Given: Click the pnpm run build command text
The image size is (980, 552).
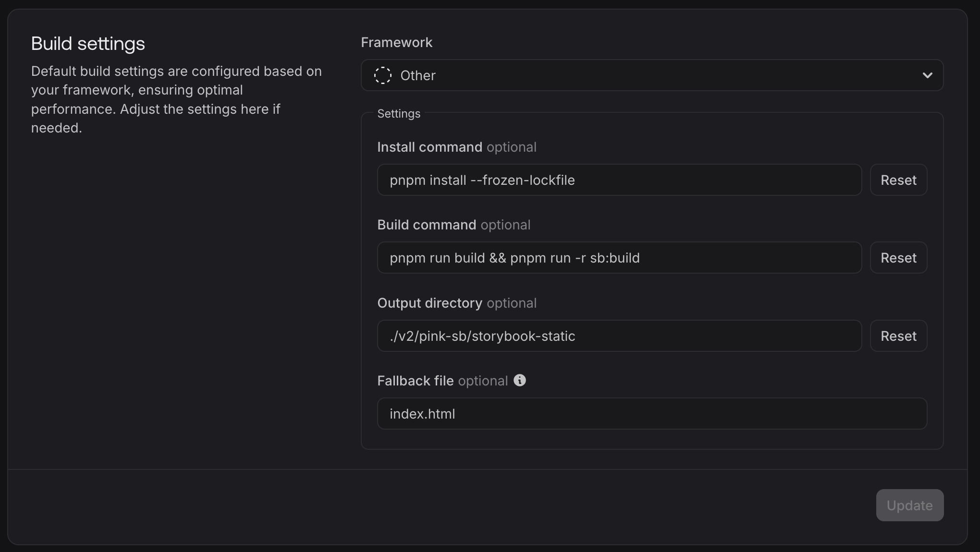Looking at the screenshot, I should (514, 258).
